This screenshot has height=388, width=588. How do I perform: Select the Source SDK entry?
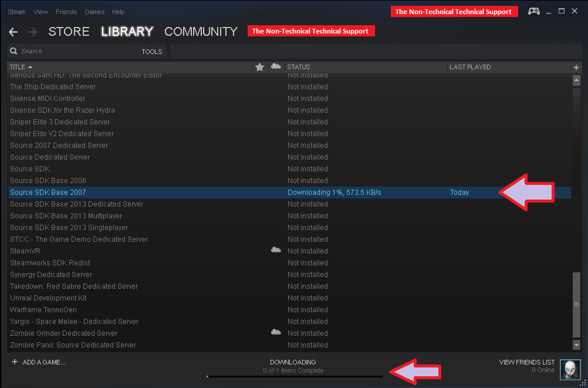click(x=29, y=169)
